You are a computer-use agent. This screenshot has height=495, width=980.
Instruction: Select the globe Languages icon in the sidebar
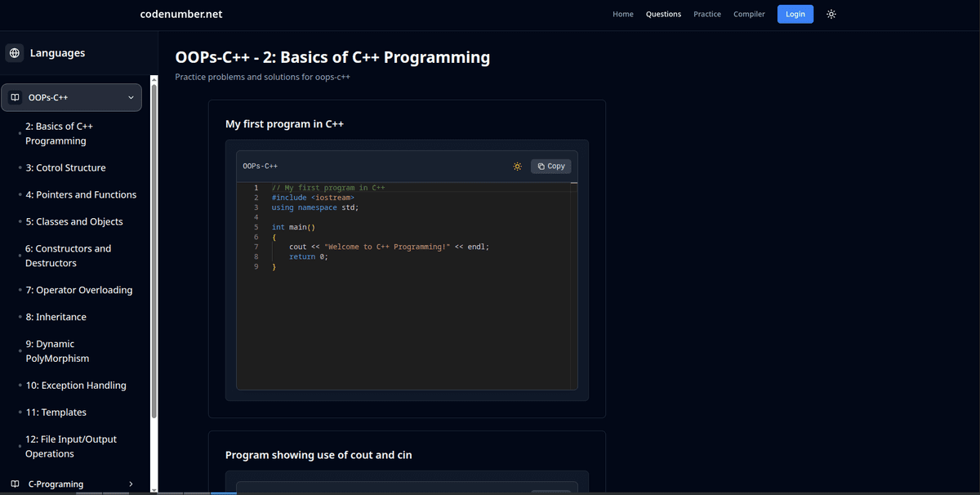(x=15, y=52)
